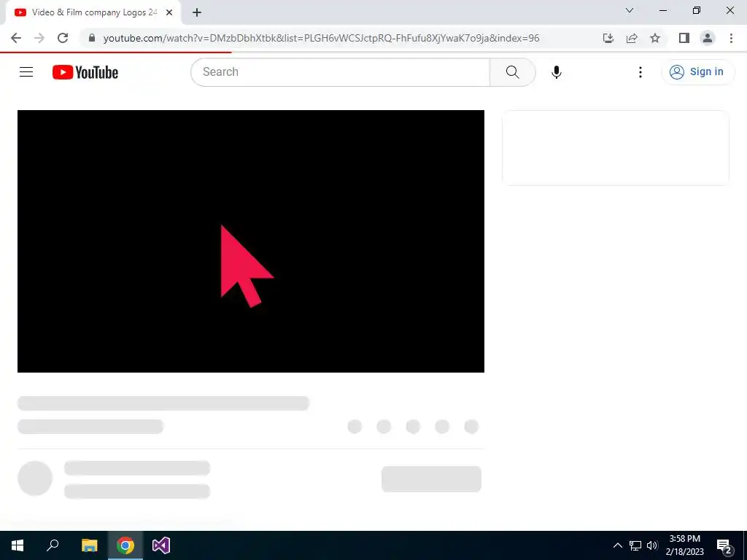747x560 pixels.
Task: Open Visual Studio from taskbar
Action: [161, 545]
